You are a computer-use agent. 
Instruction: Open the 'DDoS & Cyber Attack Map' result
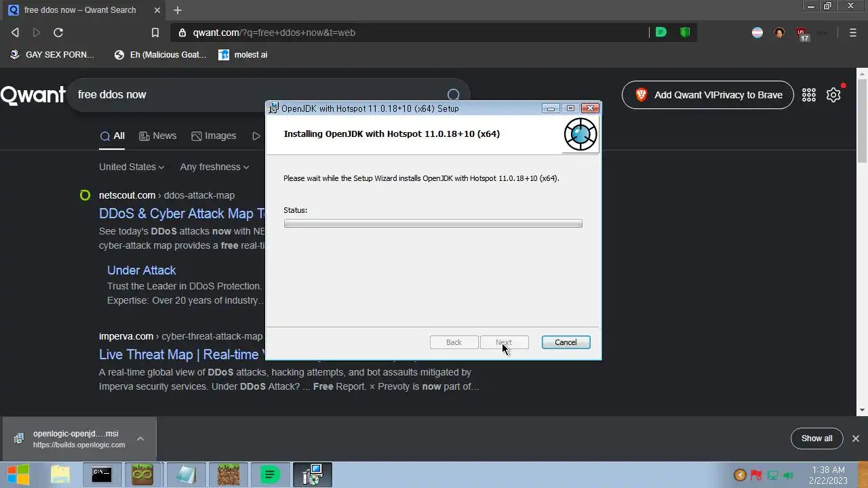tap(182, 213)
